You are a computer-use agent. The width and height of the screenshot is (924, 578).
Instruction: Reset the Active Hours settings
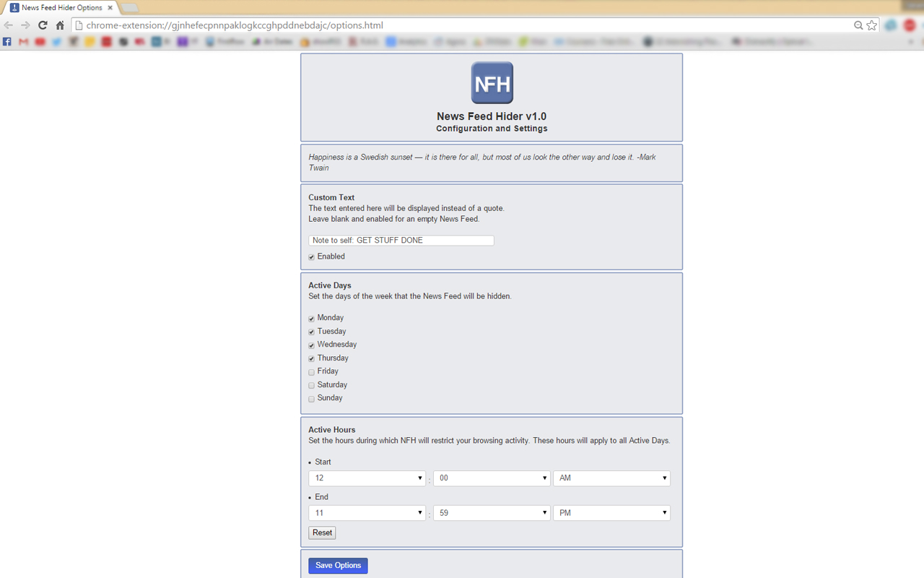click(x=321, y=532)
